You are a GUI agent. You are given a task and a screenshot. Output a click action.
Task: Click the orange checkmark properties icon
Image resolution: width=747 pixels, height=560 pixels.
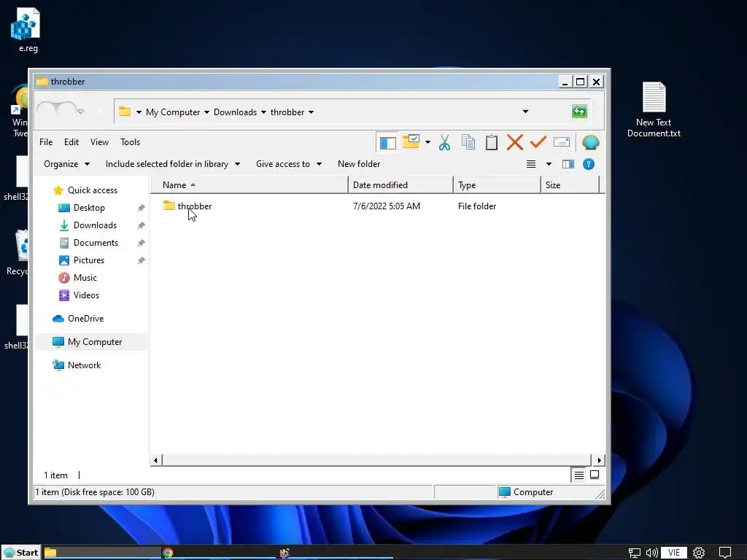tap(538, 142)
